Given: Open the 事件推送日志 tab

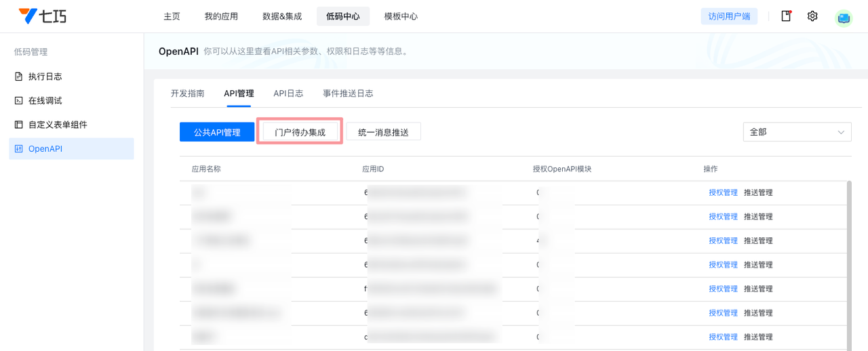Looking at the screenshot, I should tap(348, 94).
